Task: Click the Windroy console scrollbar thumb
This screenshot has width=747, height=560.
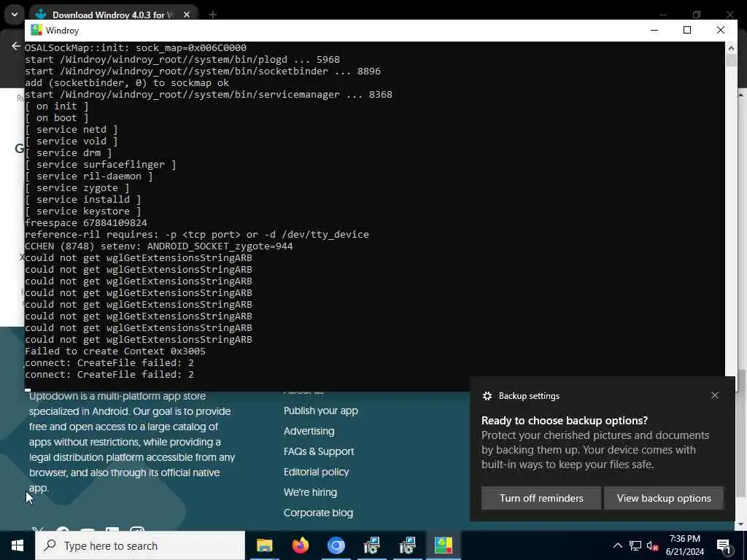Action: [731, 61]
